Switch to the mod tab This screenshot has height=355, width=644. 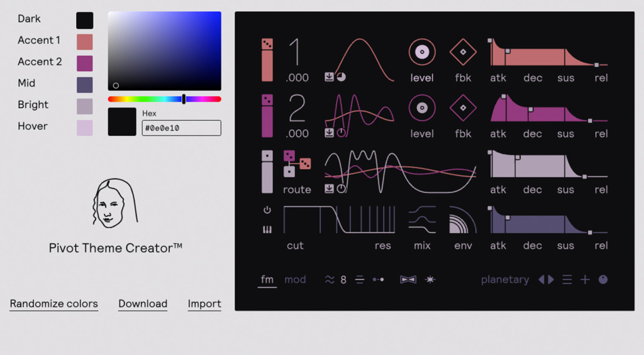click(x=295, y=280)
